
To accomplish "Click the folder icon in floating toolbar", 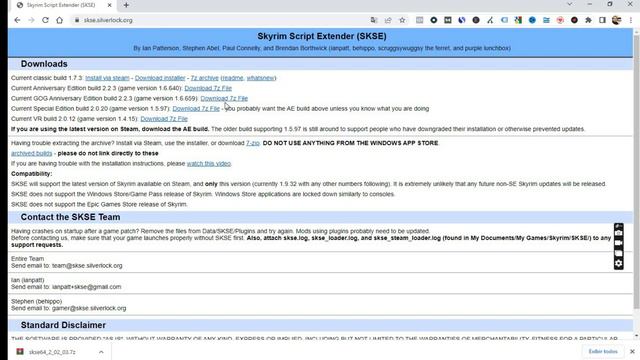I will 619,253.
